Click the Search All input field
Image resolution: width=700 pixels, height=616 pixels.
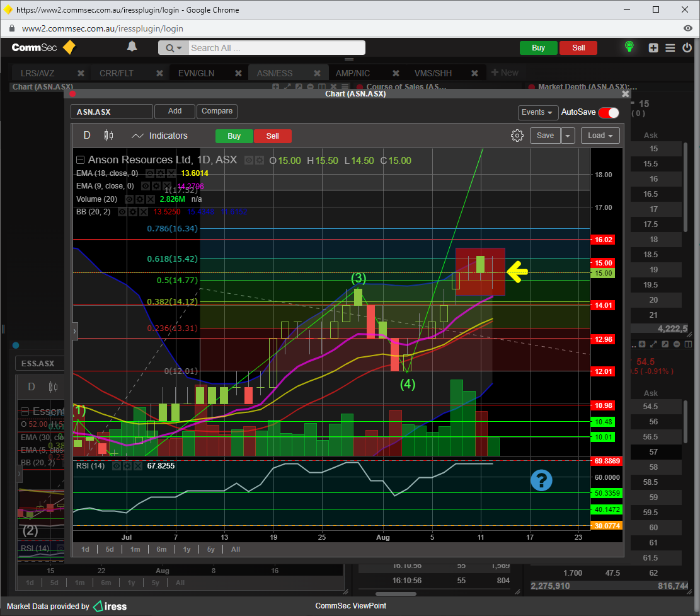coord(277,48)
